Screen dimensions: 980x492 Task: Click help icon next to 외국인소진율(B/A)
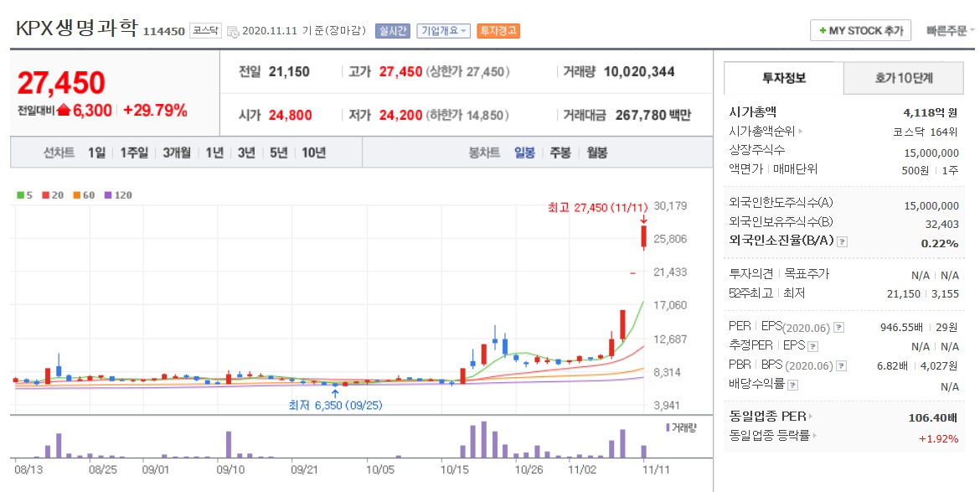[x=842, y=241]
